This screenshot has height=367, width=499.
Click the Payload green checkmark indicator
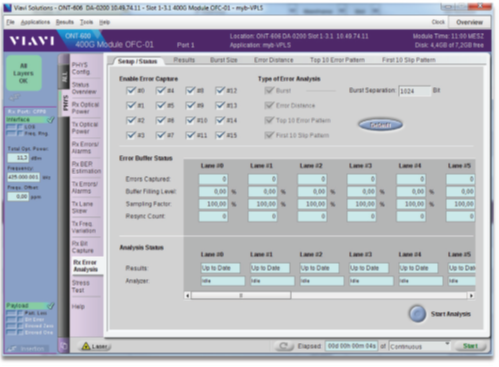click(51, 305)
